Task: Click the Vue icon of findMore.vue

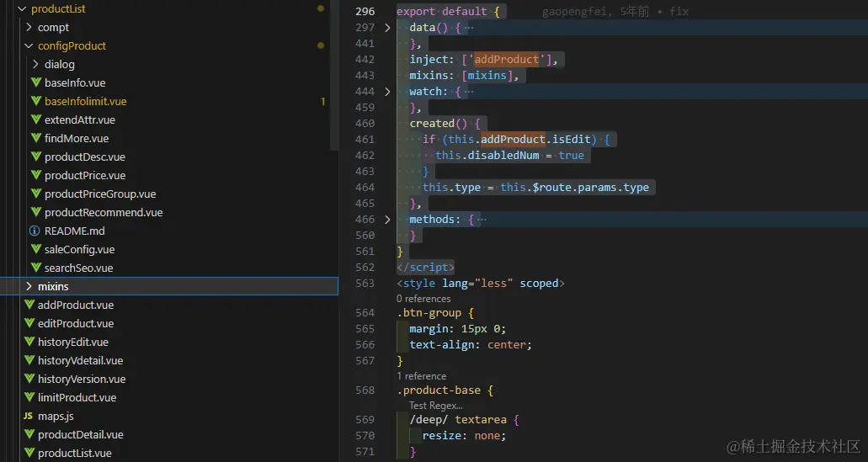Action: (x=36, y=138)
